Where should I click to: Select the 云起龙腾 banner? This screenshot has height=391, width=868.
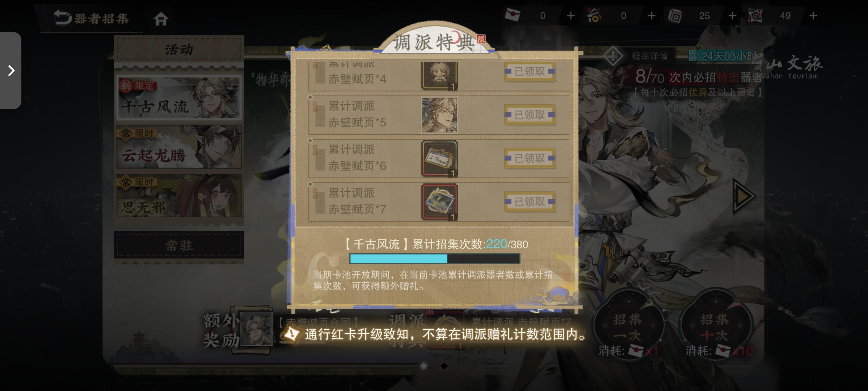(179, 147)
